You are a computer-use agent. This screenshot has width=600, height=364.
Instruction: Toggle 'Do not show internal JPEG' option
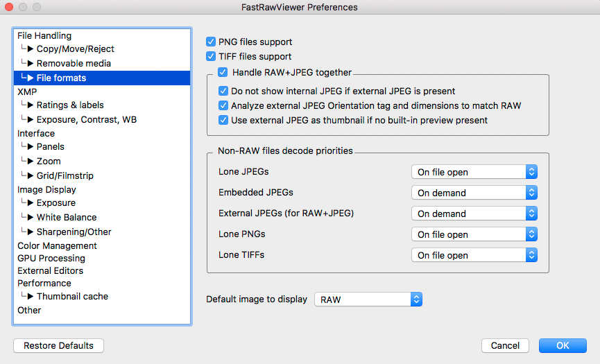click(223, 91)
